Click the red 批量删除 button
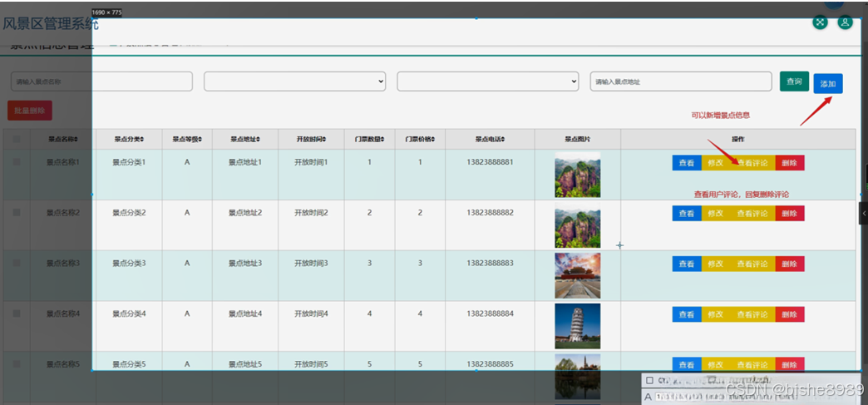 coord(30,111)
